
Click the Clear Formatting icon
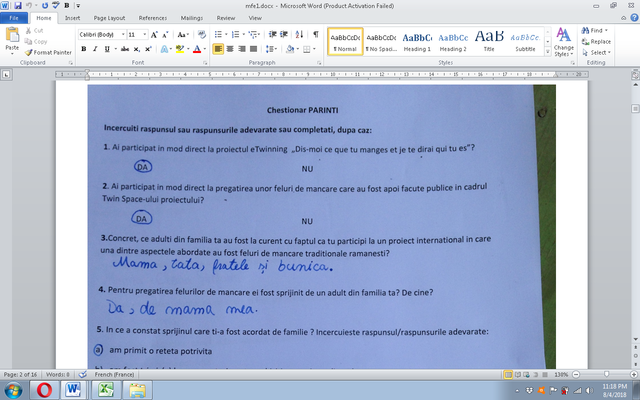[202, 35]
